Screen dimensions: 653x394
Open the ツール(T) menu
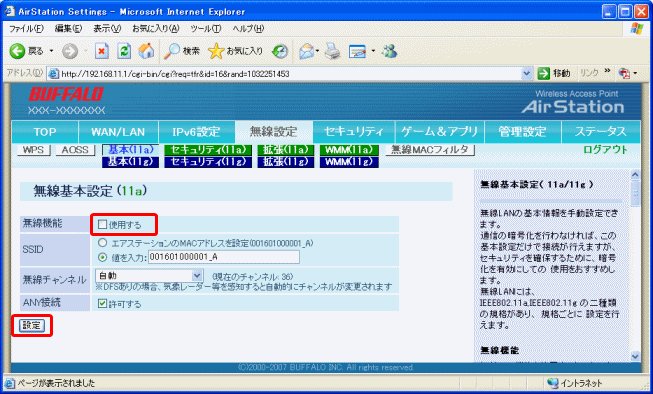pos(205,28)
